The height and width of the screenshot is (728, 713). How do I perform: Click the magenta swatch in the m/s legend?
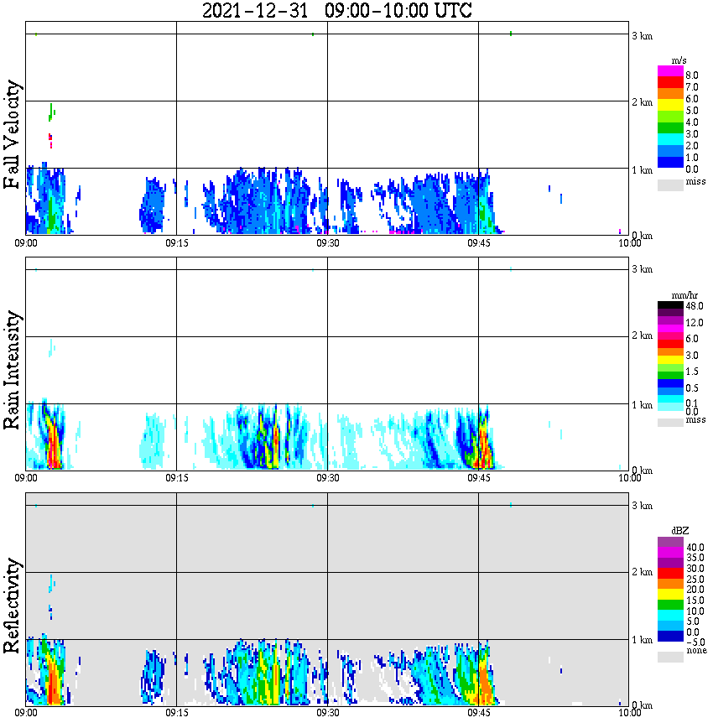[x=670, y=71]
